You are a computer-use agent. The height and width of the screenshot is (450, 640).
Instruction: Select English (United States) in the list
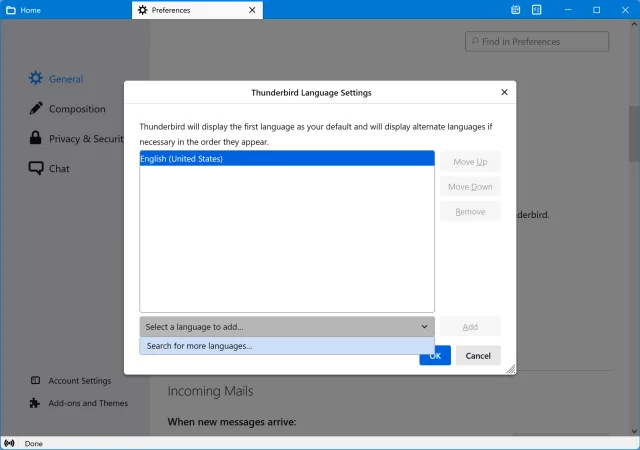point(287,158)
